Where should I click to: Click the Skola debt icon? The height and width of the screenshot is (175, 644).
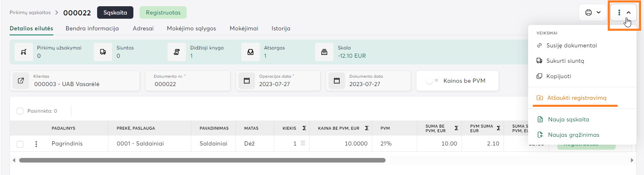tap(324, 52)
